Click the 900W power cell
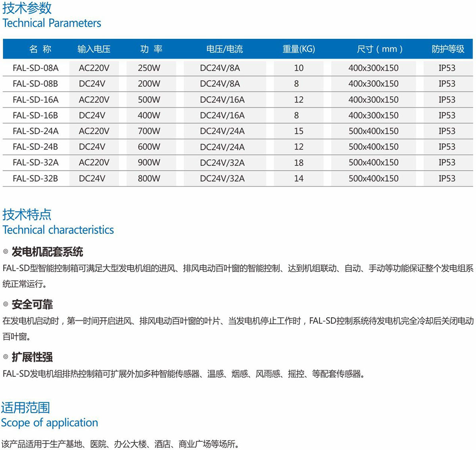476x450 pixels. pyautogui.click(x=149, y=163)
